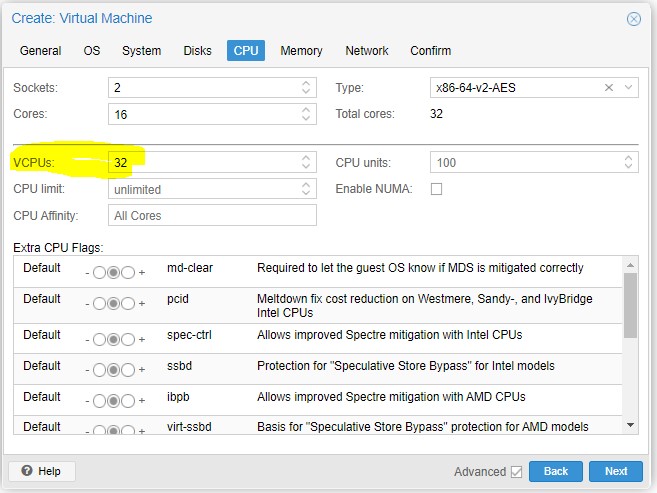Click the Back button
Image resolution: width=657 pixels, height=493 pixels.
(556, 471)
